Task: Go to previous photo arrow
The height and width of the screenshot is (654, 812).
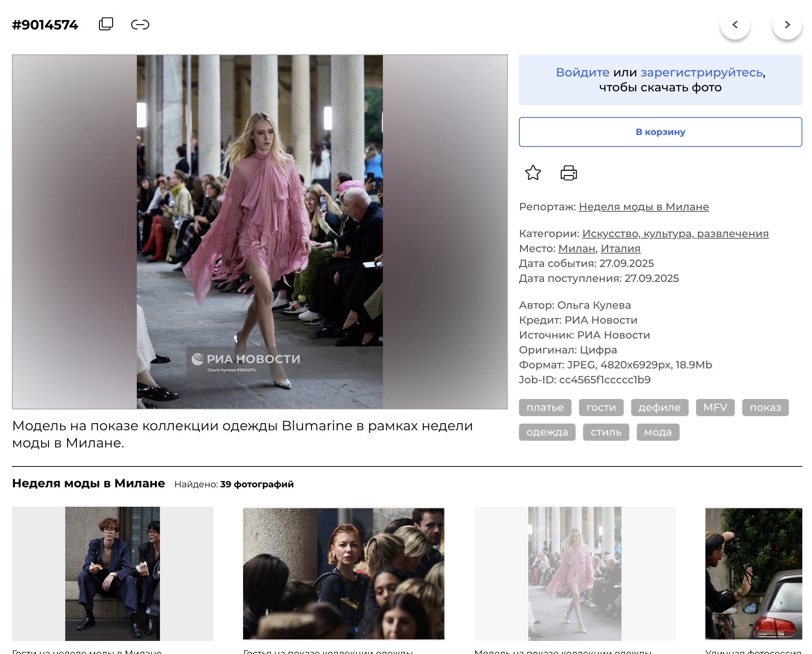Action: point(735,25)
